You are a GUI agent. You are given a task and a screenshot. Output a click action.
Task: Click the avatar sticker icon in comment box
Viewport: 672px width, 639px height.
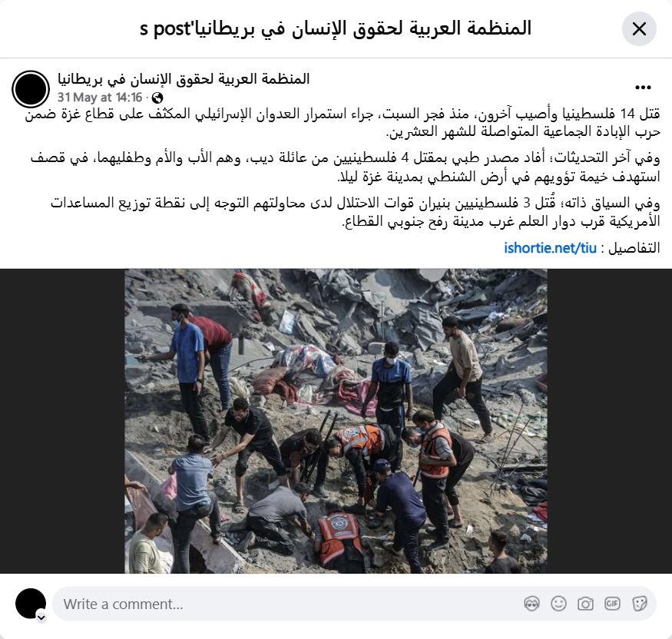coord(531,604)
